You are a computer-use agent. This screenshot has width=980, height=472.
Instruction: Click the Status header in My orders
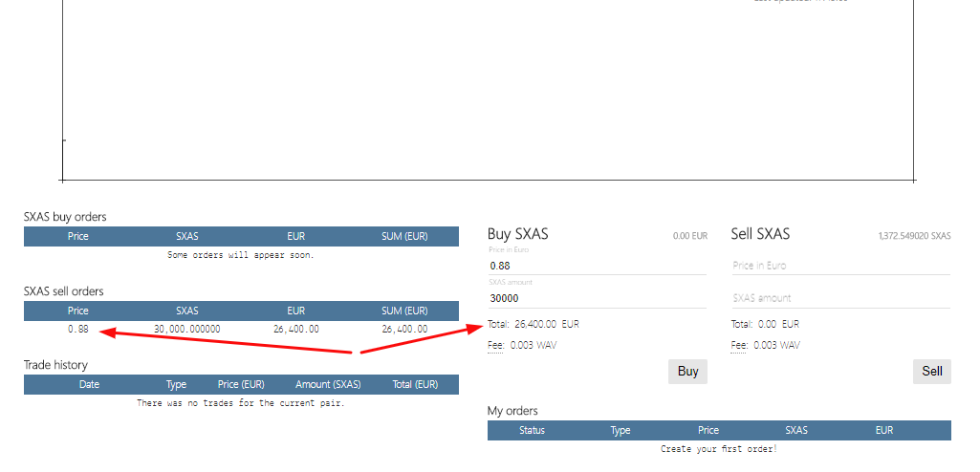[x=532, y=430]
